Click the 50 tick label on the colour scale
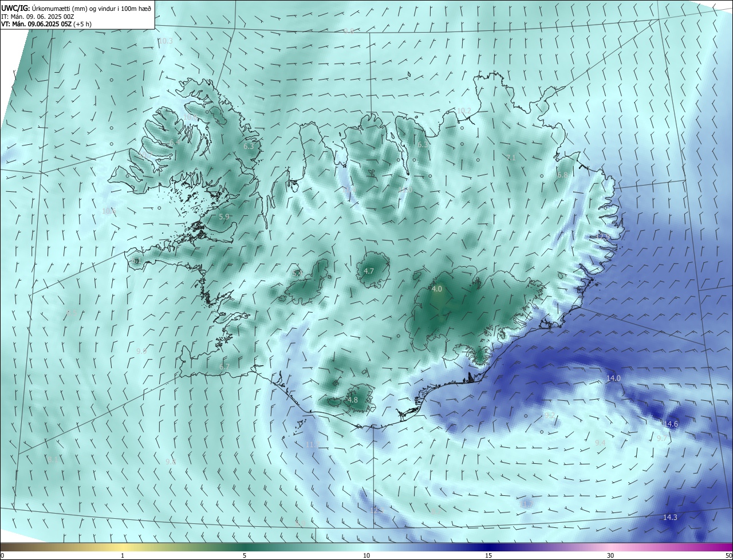This screenshot has width=733, height=560. [728, 555]
